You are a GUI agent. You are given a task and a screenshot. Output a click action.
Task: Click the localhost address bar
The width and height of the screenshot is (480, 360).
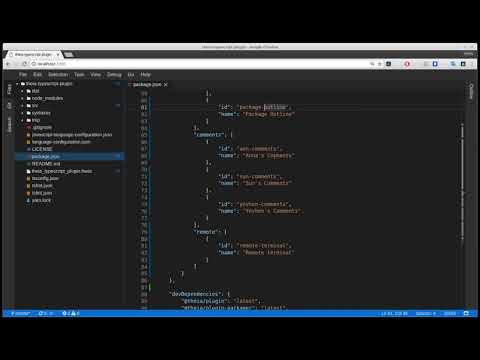point(200,64)
